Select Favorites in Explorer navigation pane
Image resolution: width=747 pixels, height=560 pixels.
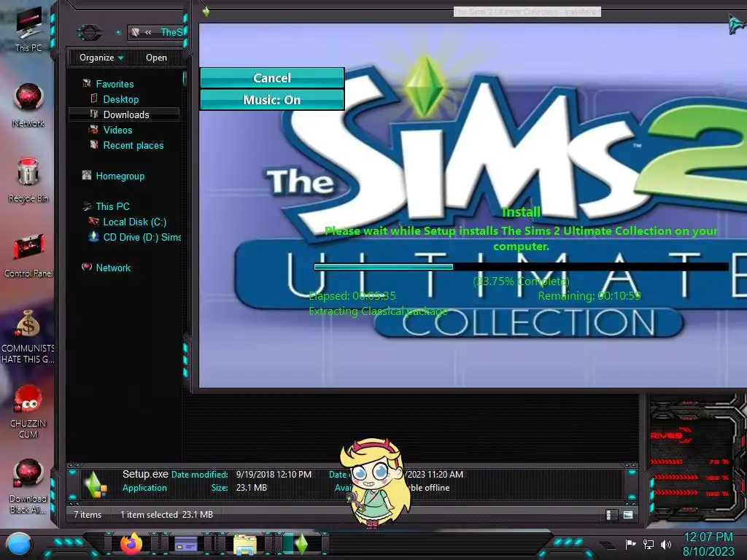[x=115, y=84]
